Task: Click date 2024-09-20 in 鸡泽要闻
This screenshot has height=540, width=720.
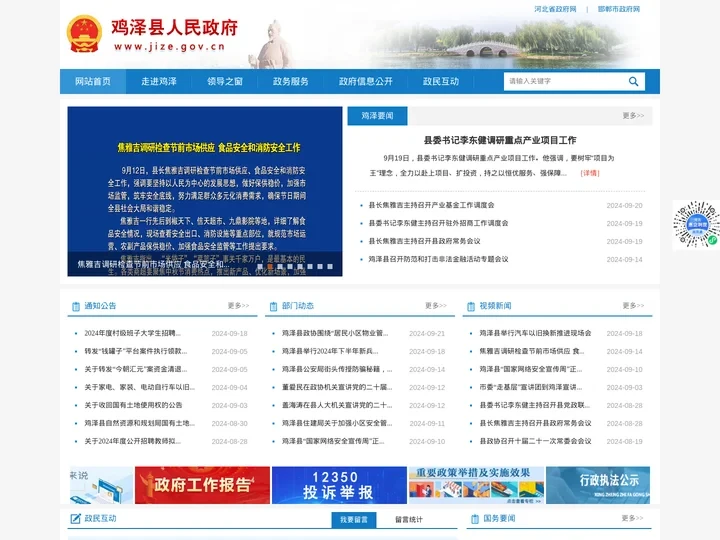Action: click(624, 206)
